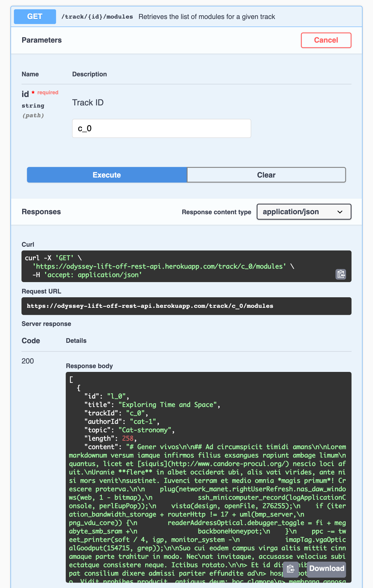Click the /track/{id}/modules path text

[x=97, y=17]
